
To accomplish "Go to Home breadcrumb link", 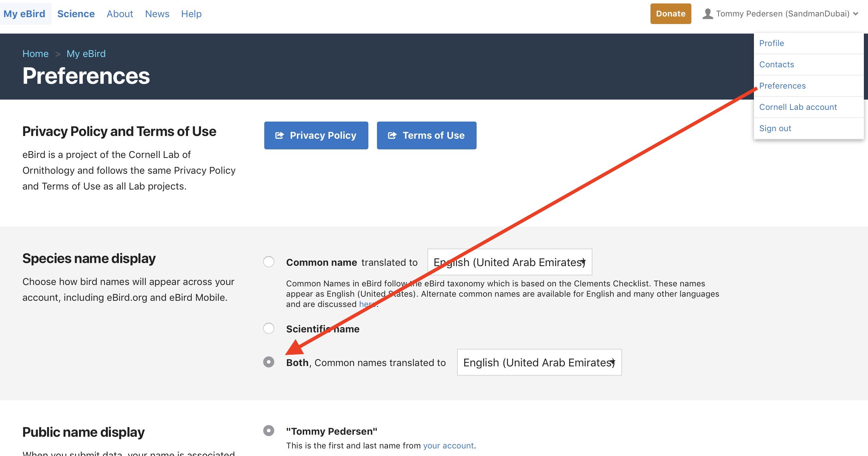I will [x=35, y=54].
